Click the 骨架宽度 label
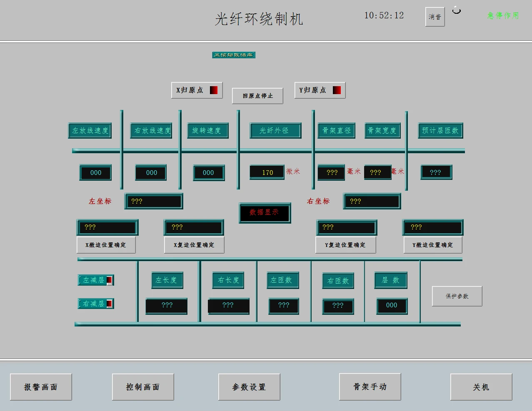This screenshot has width=532, height=411. pyautogui.click(x=383, y=131)
